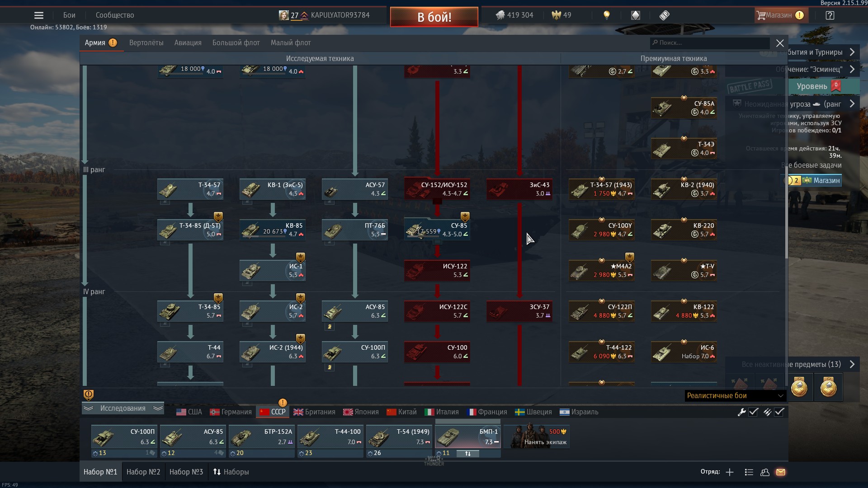The height and width of the screenshot is (488, 868).
Task: Select the КВ-1 (ЗиС-5) tank card
Action: 273,189
